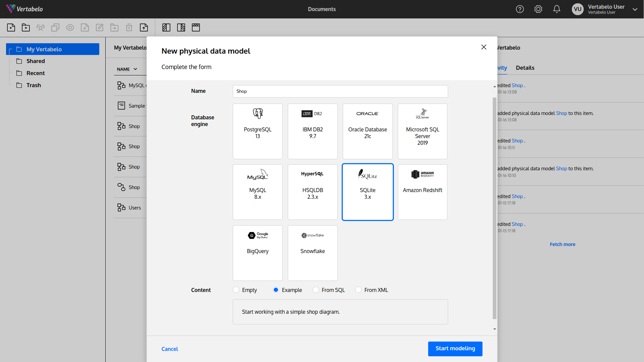Click the new document toolbar icon
This screenshot has height=362, width=644.
tap(11, 27)
